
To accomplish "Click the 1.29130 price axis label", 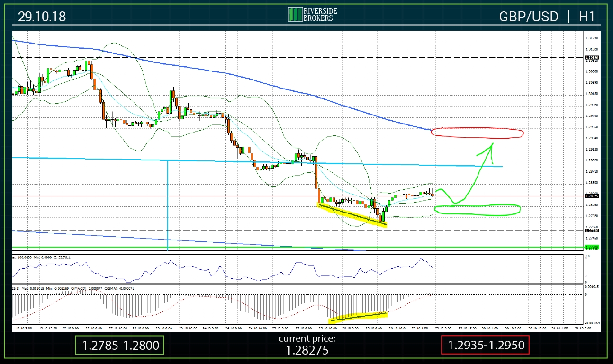I will [x=592, y=149].
